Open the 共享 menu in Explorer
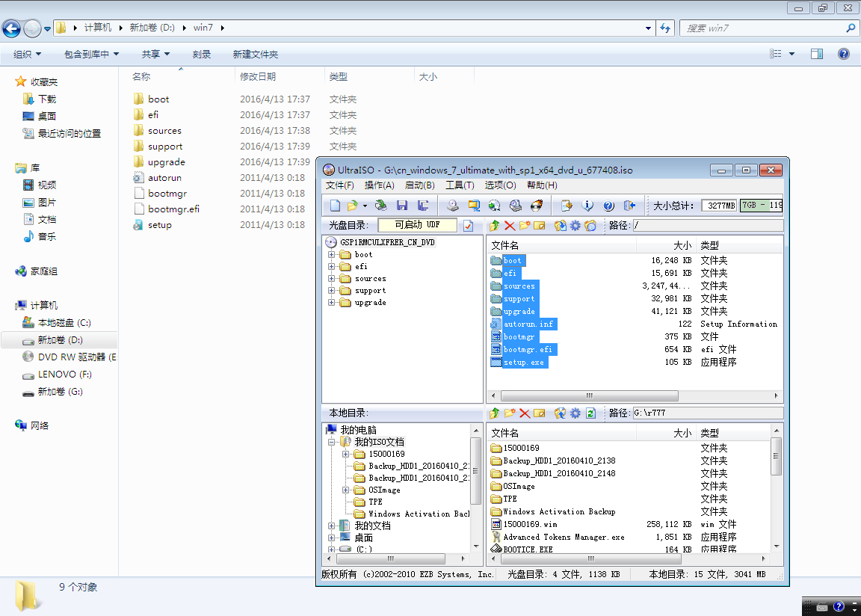This screenshot has width=861, height=616. point(156,55)
